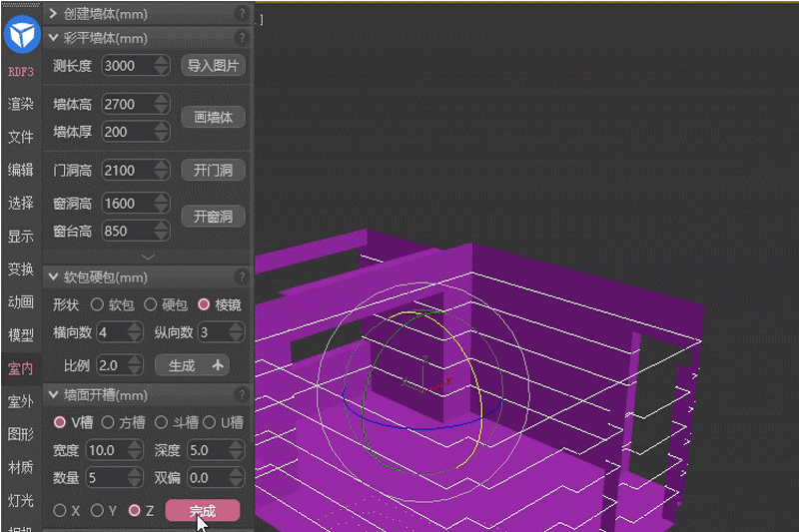This screenshot has height=532, width=799.
Task: Collapse the 彩平墙体(mm) section
Action: pos(53,38)
